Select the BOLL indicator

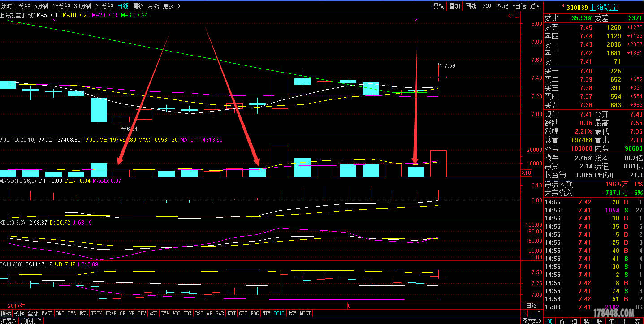pos(279,313)
